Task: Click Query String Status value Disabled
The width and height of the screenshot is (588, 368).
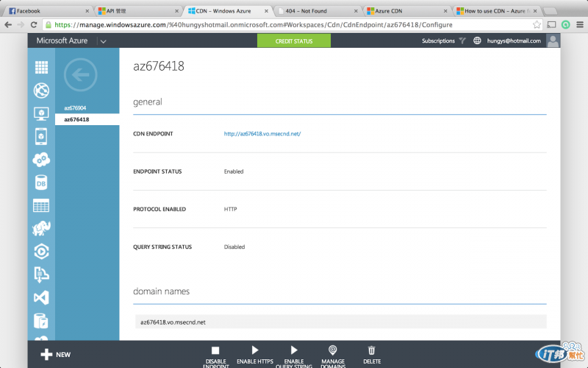Action: click(234, 247)
